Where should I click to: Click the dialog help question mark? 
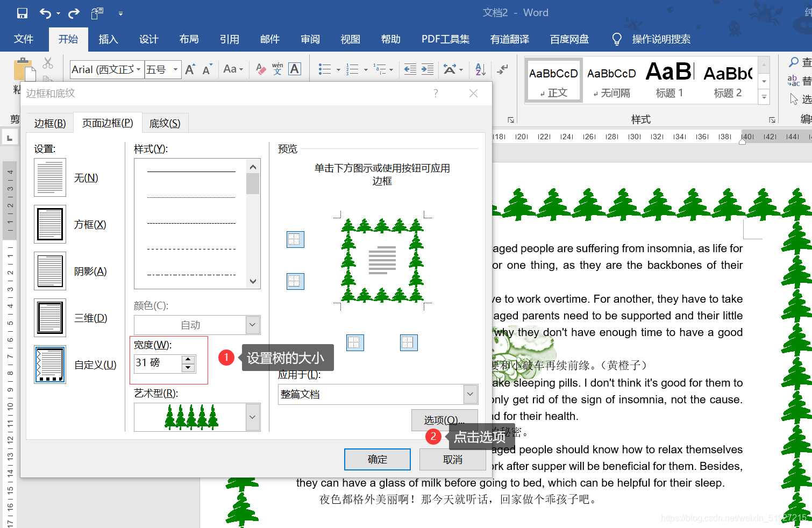point(436,94)
